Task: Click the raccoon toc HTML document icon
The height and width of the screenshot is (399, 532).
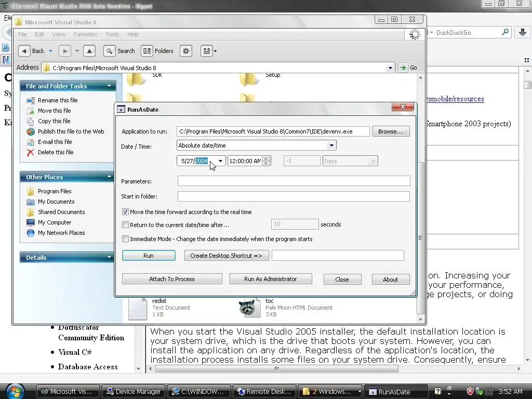Action: coord(249,308)
